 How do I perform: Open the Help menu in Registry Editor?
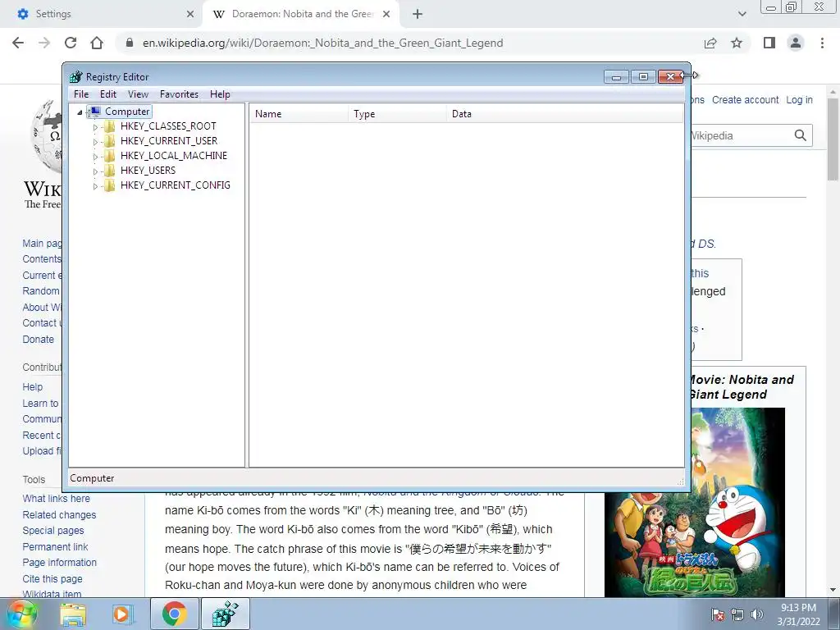pos(220,94)
